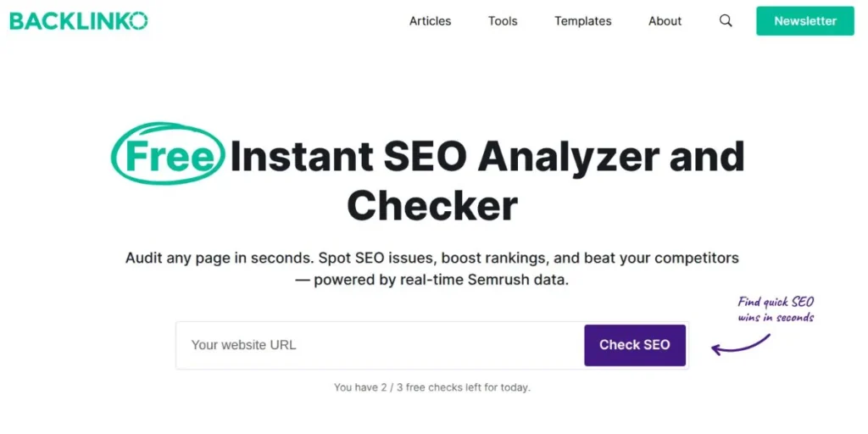Click the magnifying glass search icon

coord(726,21)
